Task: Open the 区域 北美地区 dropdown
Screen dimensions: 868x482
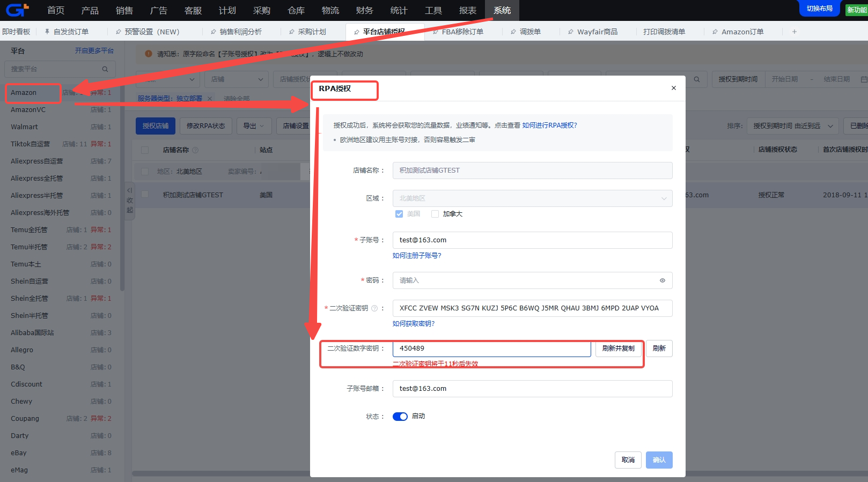Action: click(x=533, y=198)
